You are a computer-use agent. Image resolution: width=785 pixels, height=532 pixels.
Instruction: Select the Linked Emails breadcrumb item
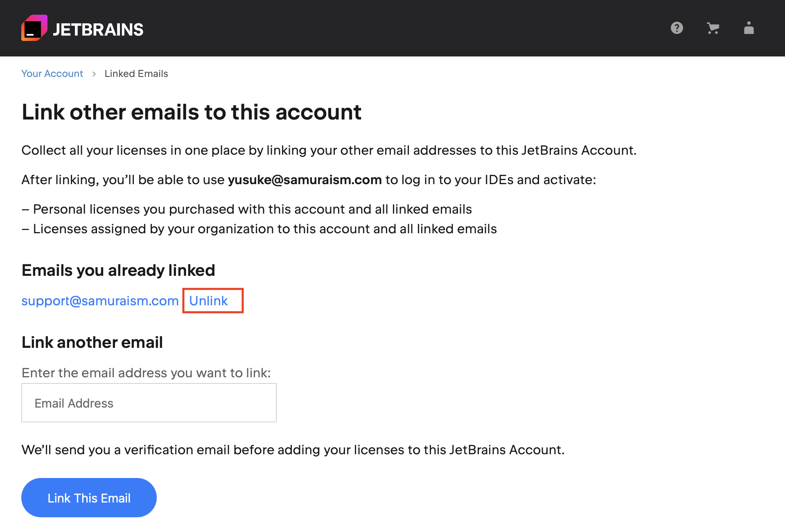click(x=136, y=74)
